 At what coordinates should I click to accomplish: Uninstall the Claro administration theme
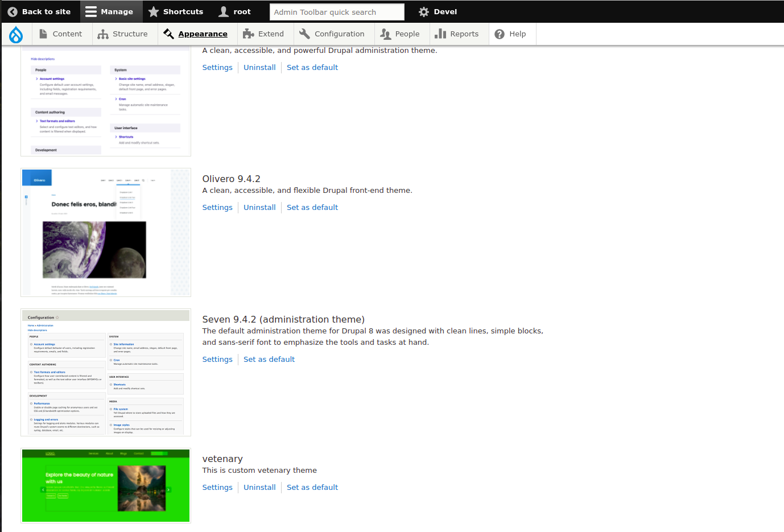pos(259,67)
